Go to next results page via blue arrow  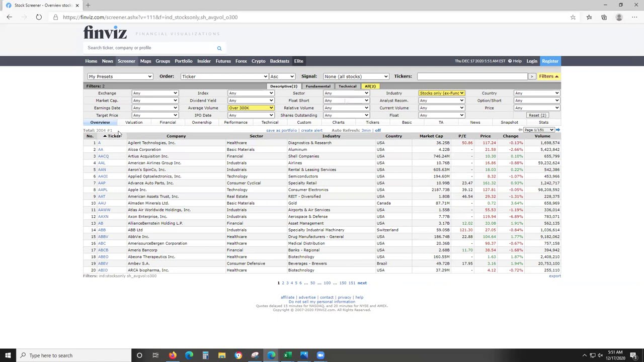558,130
